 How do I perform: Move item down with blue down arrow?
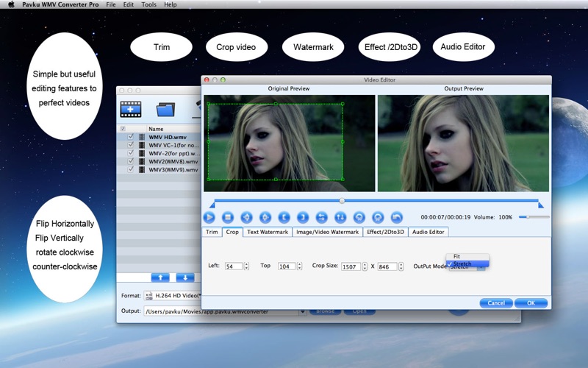[185, 277]
